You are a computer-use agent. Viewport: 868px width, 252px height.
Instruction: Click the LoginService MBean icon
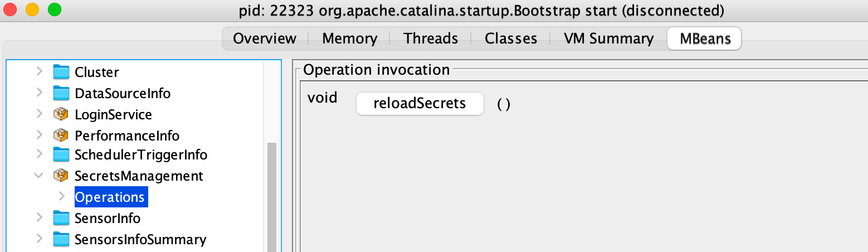[61, 114]
